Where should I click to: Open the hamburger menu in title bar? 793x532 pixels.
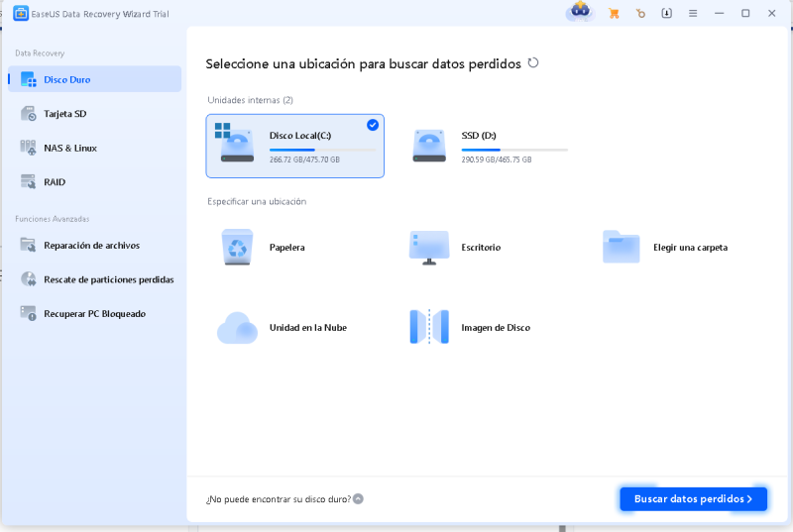(x=693, y=13)
